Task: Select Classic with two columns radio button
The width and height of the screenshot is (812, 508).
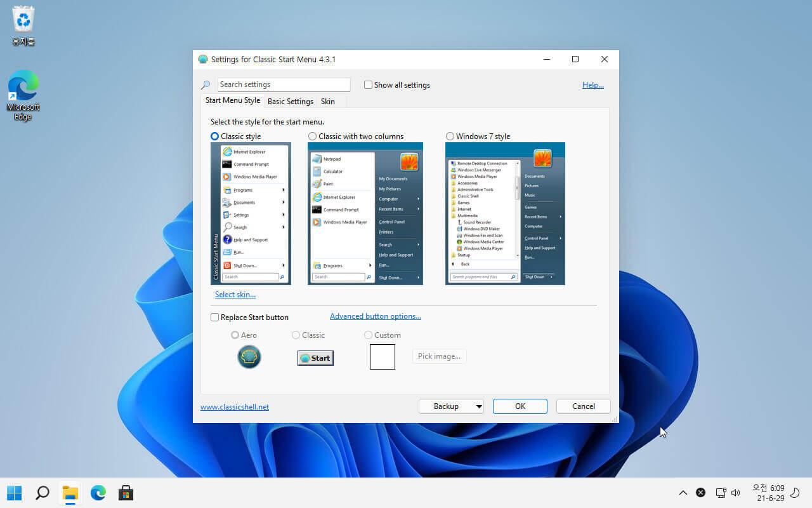Action: [x=312, y=137]
